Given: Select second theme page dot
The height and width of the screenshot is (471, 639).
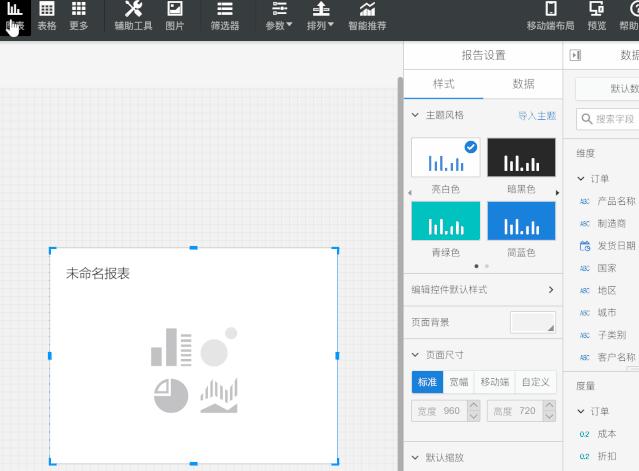Looking at the screenshot, I should click(x=487, y=266).
